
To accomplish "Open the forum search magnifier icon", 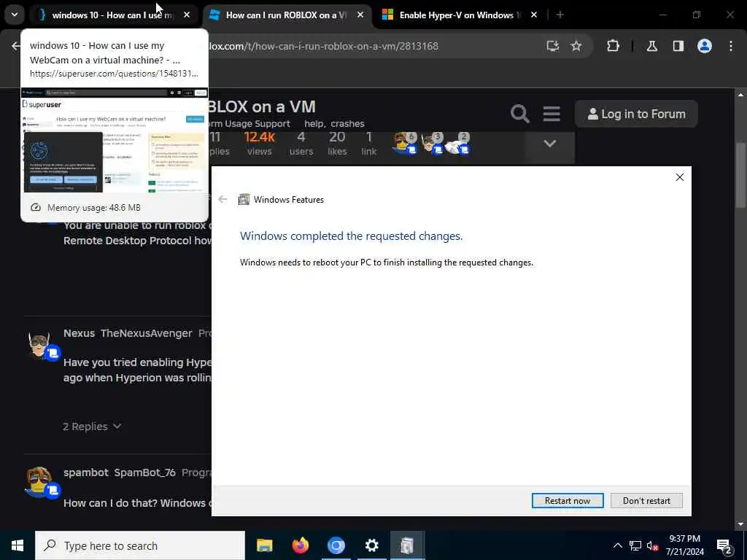I will tap(519, 114).
